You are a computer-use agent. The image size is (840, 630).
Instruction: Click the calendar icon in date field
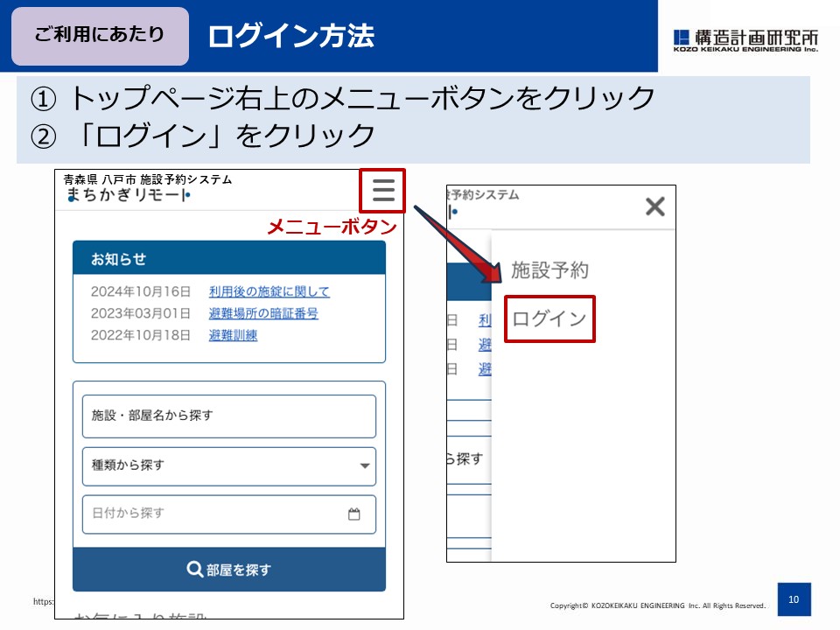pyautogui.click(x=354, y=514)
